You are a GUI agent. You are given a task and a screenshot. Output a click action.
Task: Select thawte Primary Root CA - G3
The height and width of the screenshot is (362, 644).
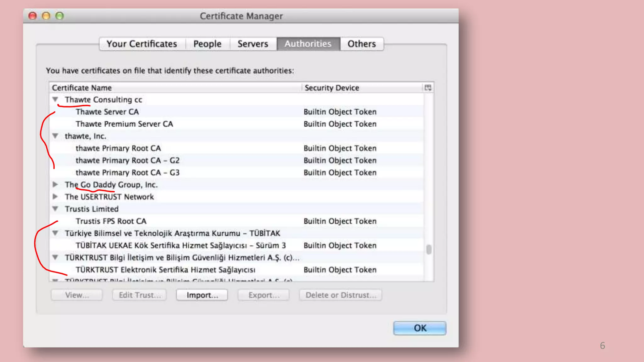point(127,173)
